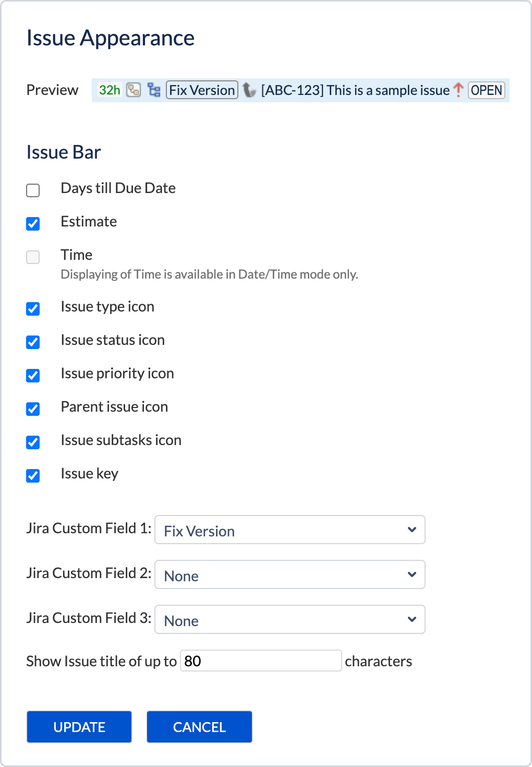Uncheck the Issue priority icon checkbox
This screenshot has width=532, height=767.
coord(33,376)
